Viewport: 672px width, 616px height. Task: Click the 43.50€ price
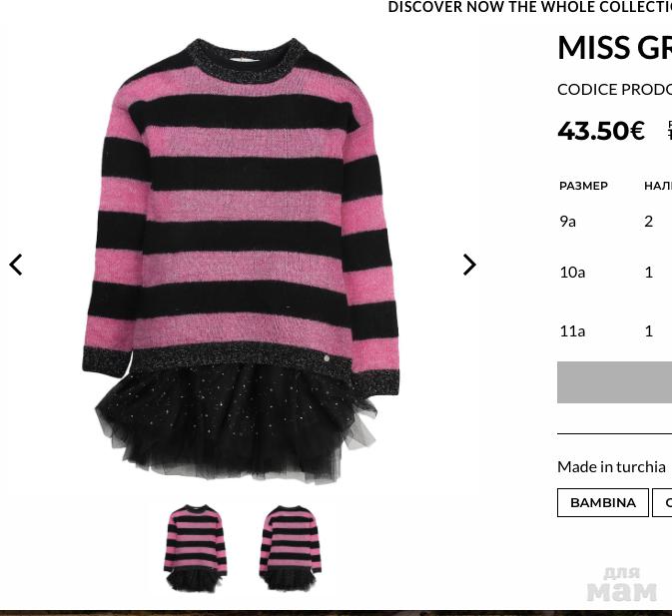click(x=601, y=131)
